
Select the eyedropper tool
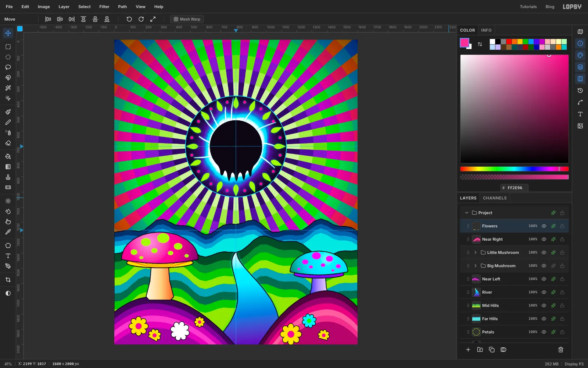point(8,232)
